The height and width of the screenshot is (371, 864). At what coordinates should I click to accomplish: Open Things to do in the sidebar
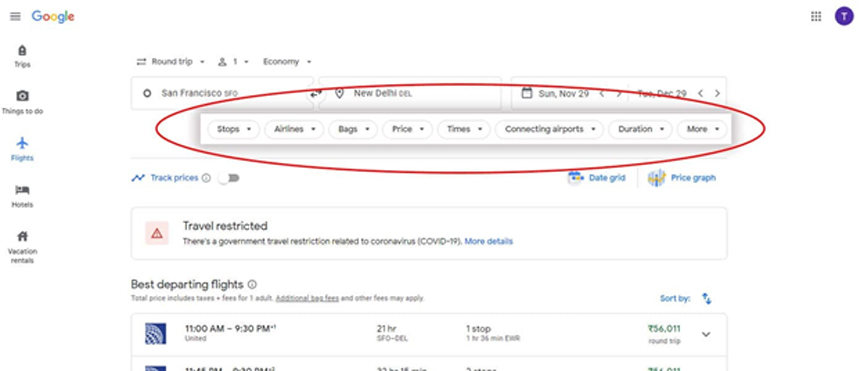(x=22, y=103)
